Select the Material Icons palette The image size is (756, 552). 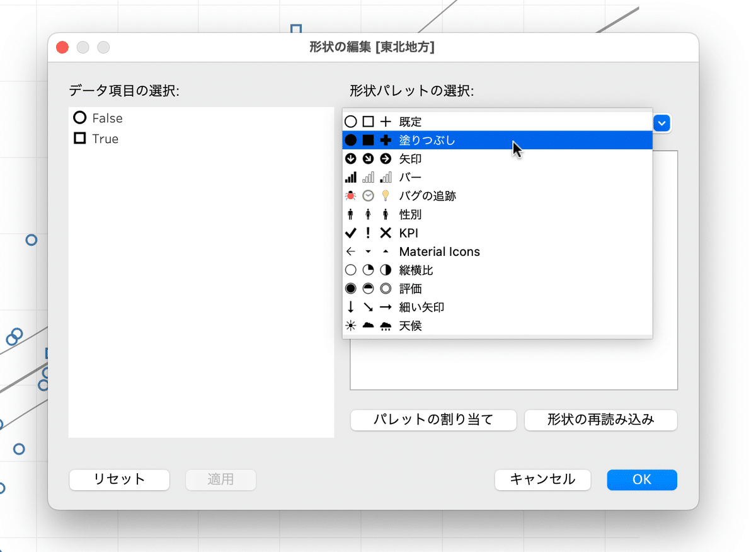pyautogui.click(x=497, y=251)
